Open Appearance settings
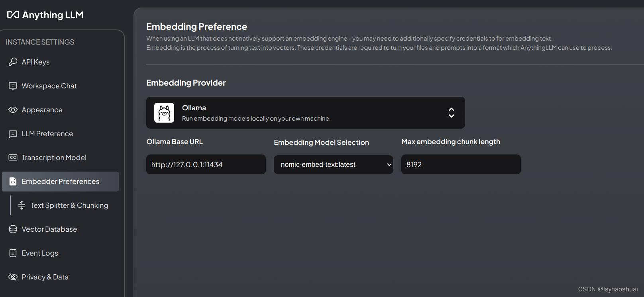 click(61, 110)
